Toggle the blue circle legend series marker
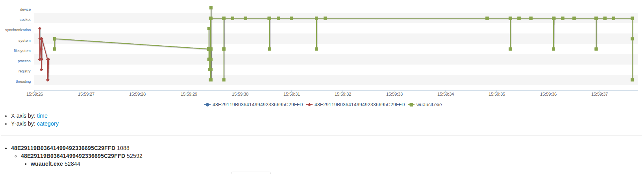Viewport: 644px width, 174px height. point(207,105)
